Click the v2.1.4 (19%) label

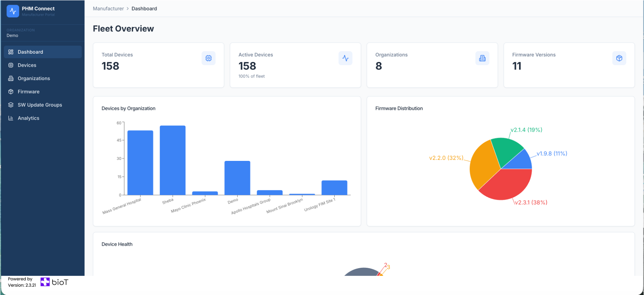coord(526,130)
